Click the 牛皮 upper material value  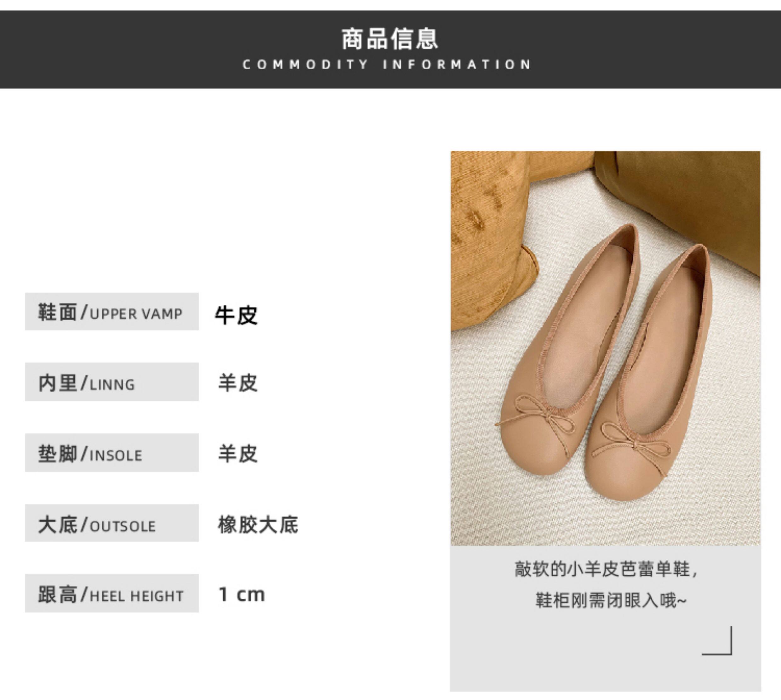pyautogui.click(x=236, y=315)
